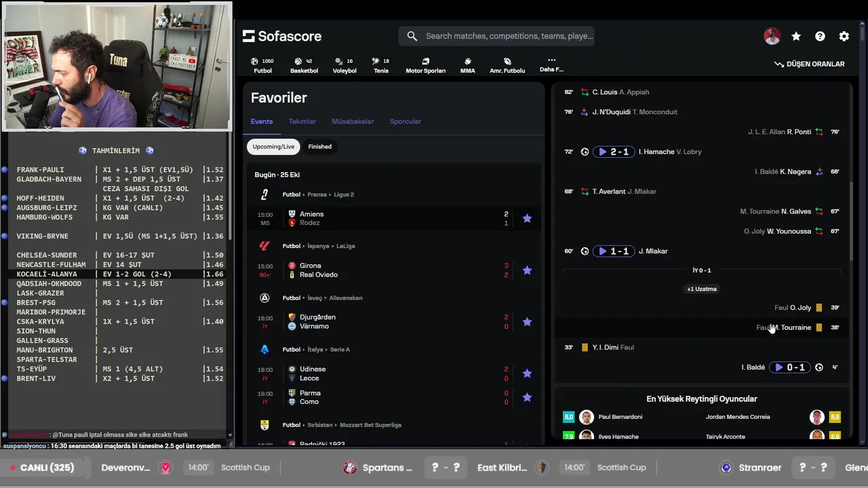
Task: Click O. Joly yellow card icon
Action: coord(819,308)
